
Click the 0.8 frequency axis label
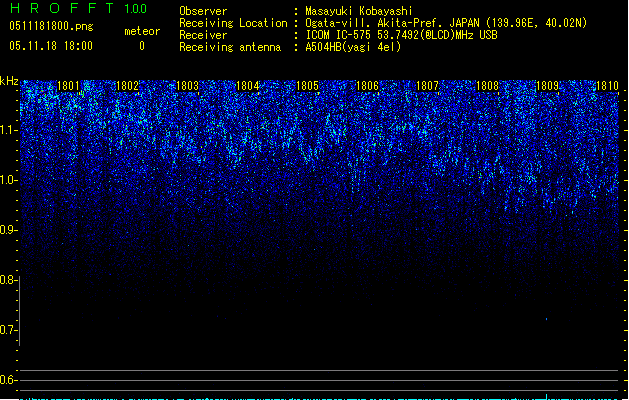click(8, 280)
